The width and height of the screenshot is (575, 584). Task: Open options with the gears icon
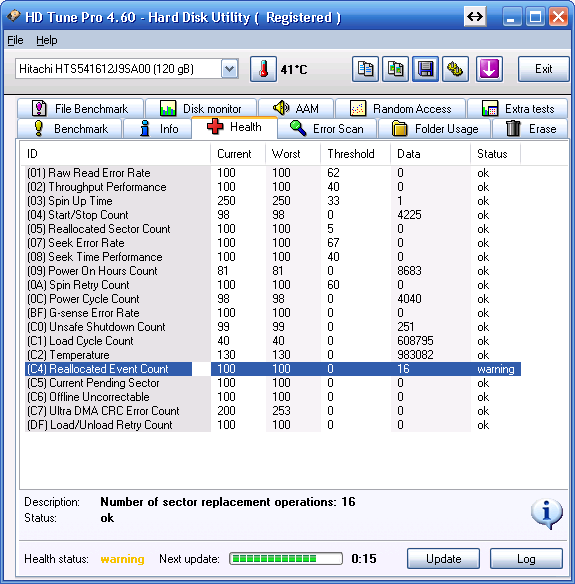tap(455, 69)
